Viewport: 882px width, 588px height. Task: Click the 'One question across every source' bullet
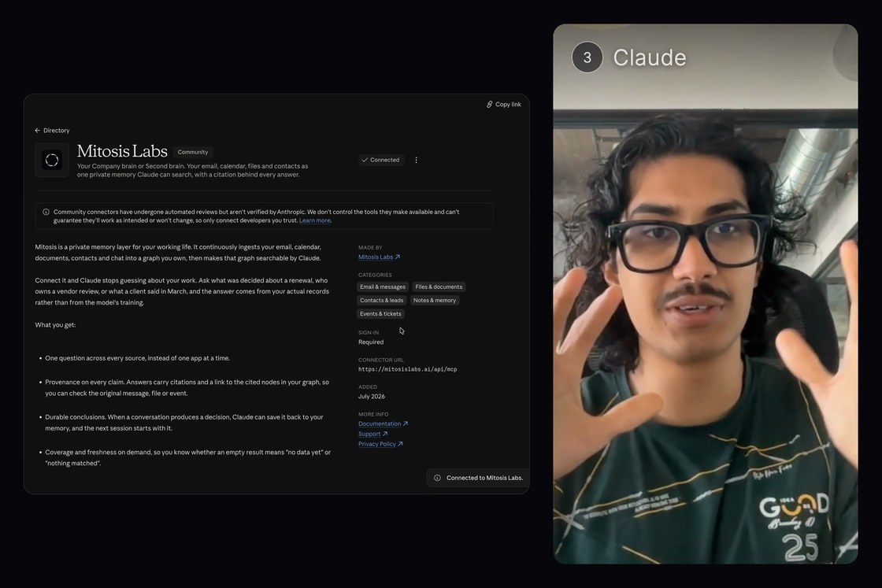137,358
